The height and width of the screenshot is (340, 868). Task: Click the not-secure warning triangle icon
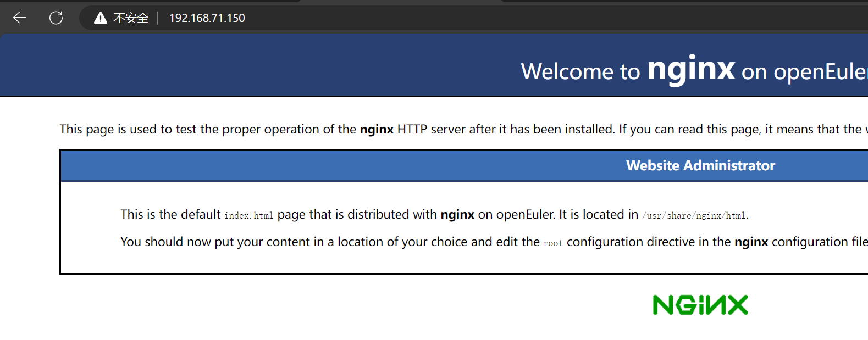pos(100,18)
